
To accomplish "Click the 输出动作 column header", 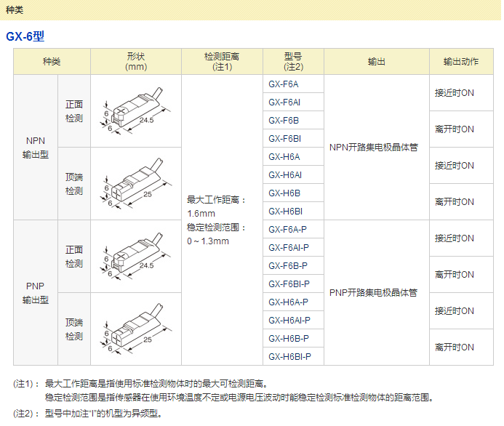I will tap(461, 62).
